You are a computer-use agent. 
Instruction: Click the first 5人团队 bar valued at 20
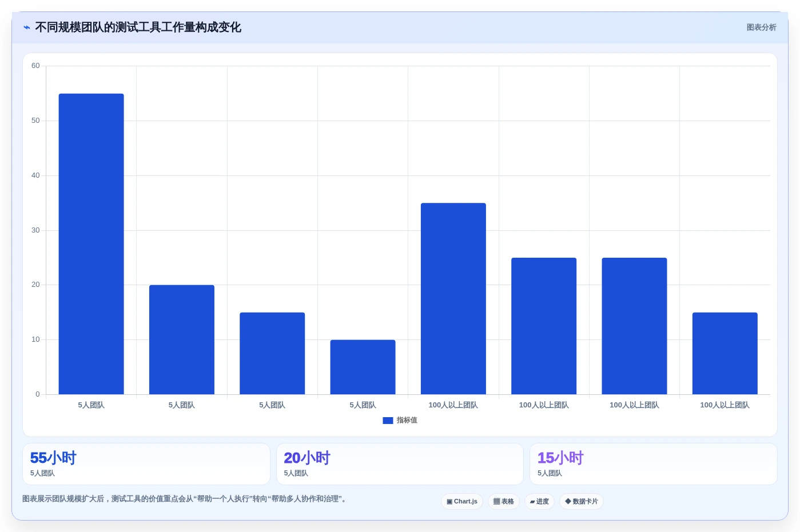182,340
